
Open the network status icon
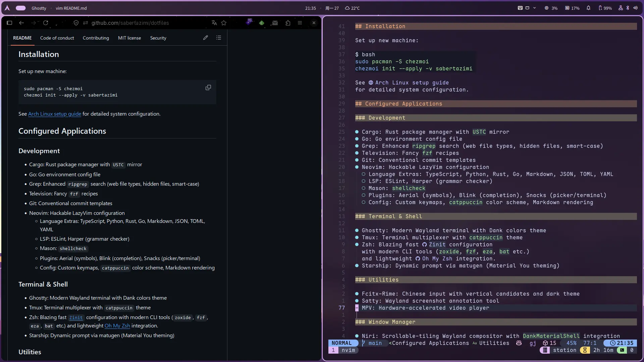621,8
